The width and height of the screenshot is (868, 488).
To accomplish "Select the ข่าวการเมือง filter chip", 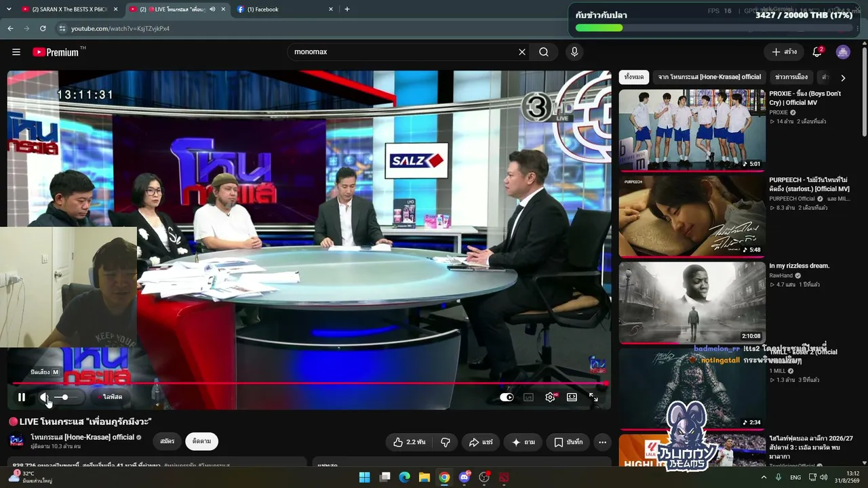I will coord(791,77).
